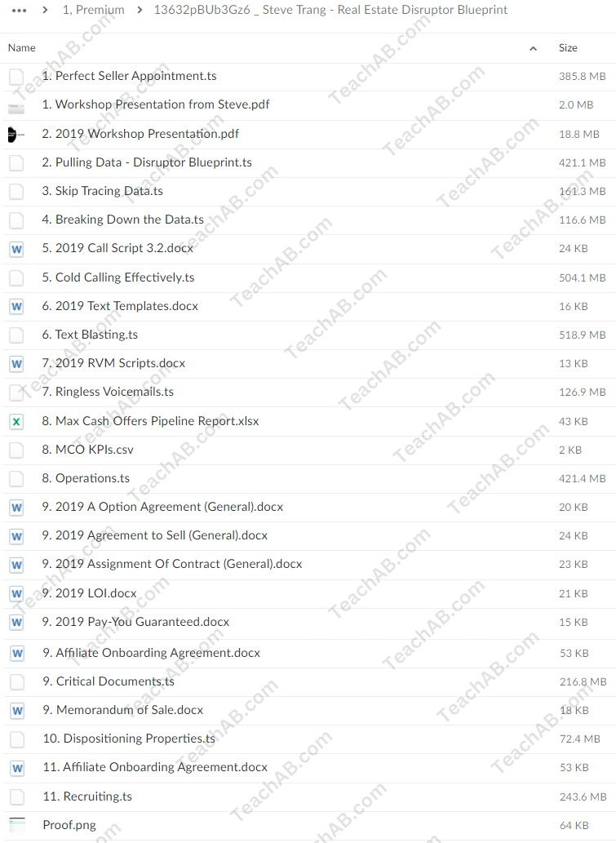The width and height of the screenshot is (616, 843).
Task: Click the Word icon for Memorandum of Sale.docx
Action: point(16,711)
